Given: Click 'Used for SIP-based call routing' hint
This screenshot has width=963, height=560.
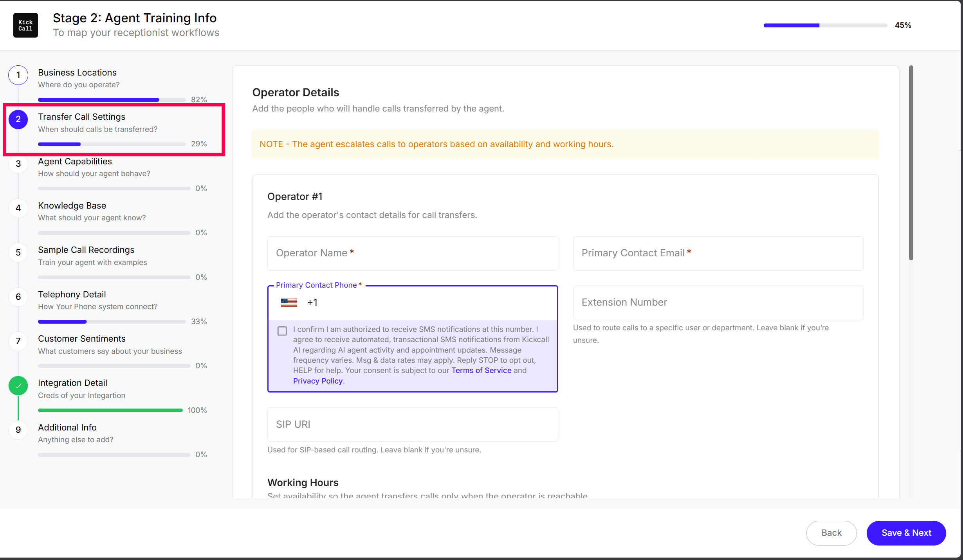Looking at the screenshot, I should (374, 450).
